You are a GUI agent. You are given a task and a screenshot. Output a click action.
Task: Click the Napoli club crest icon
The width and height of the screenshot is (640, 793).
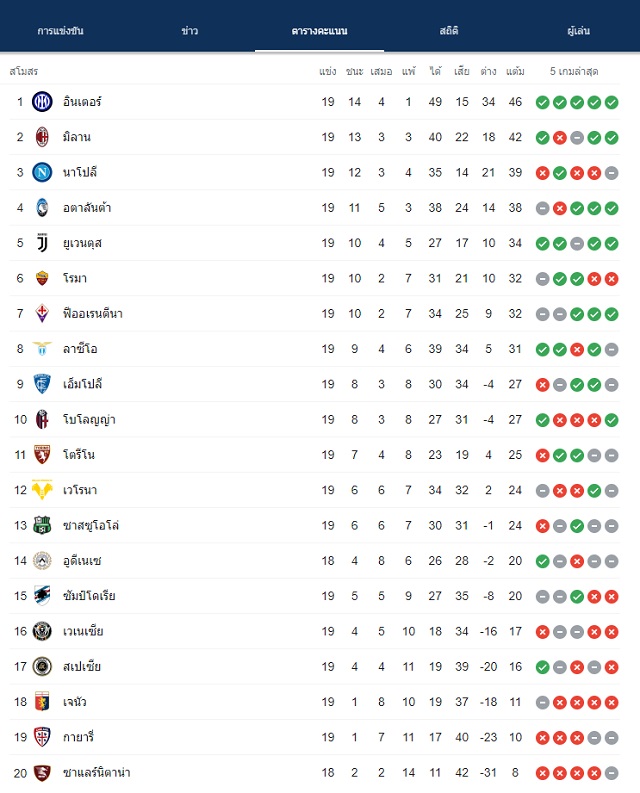[42, 172]
